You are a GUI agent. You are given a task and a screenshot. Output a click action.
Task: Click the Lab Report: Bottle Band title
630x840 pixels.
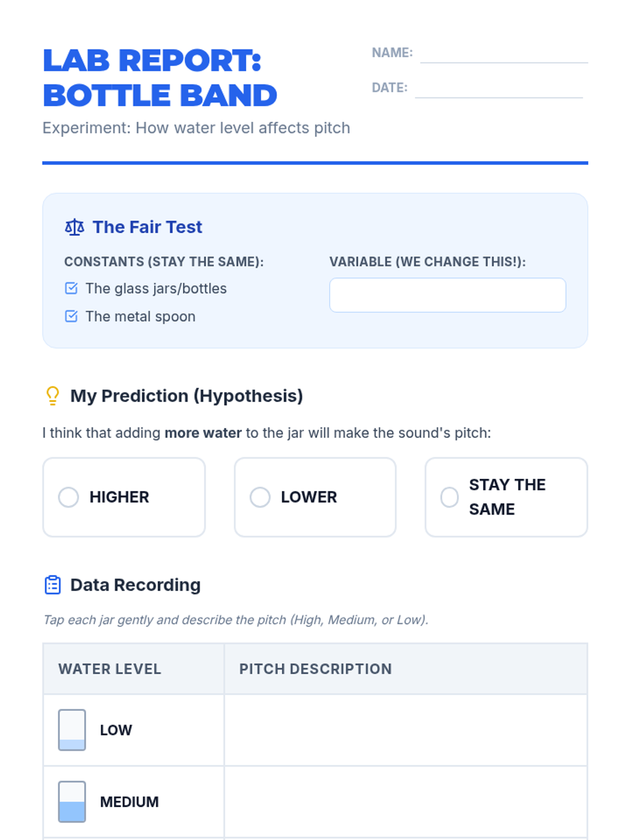point(160,78)
